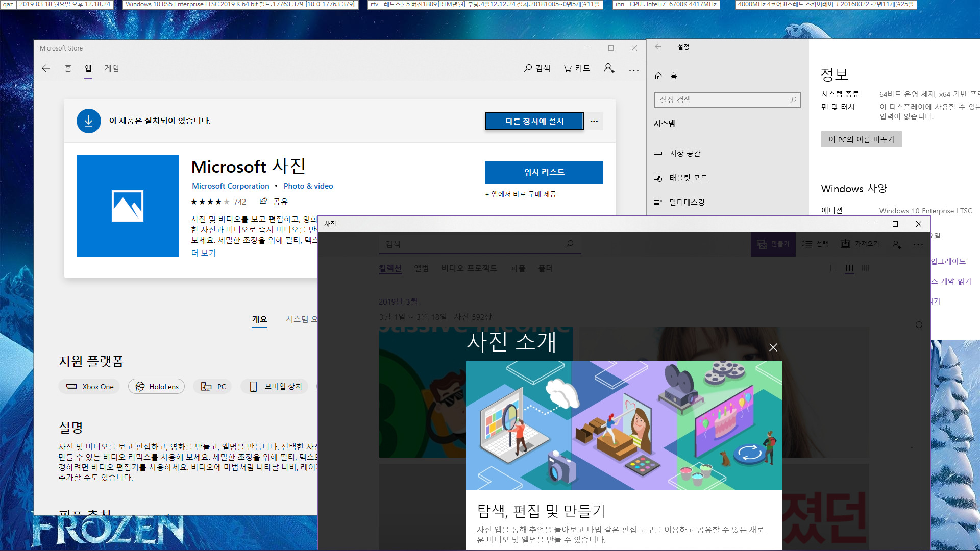Close the 사진 소개 dialog
Screen dimensions: 980x551
773,347
